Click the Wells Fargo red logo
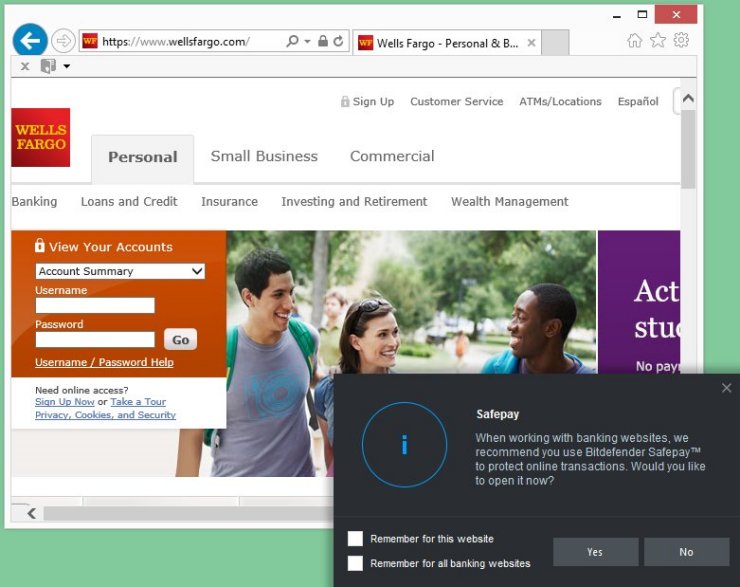The height and width of the screenshot is (587, 740). [x=41, y=137]
